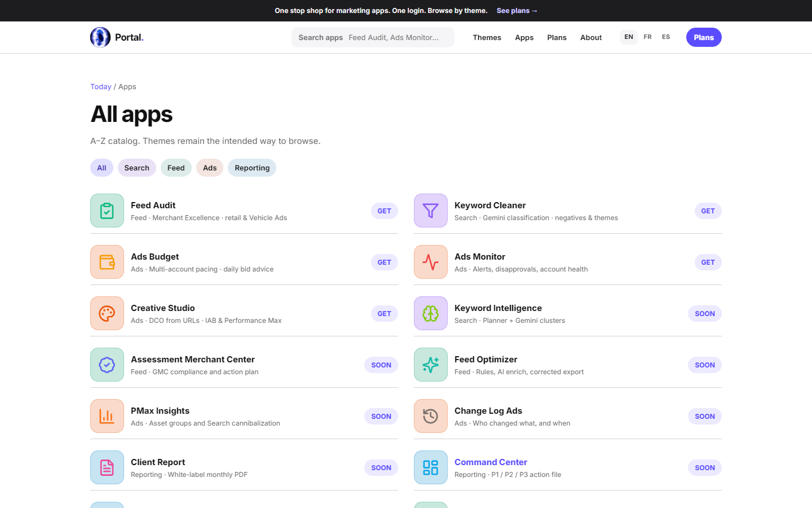Viewport: 812px width, 508px height.
Task: Open the Feed Optimizer title
Action: point(486,359)
